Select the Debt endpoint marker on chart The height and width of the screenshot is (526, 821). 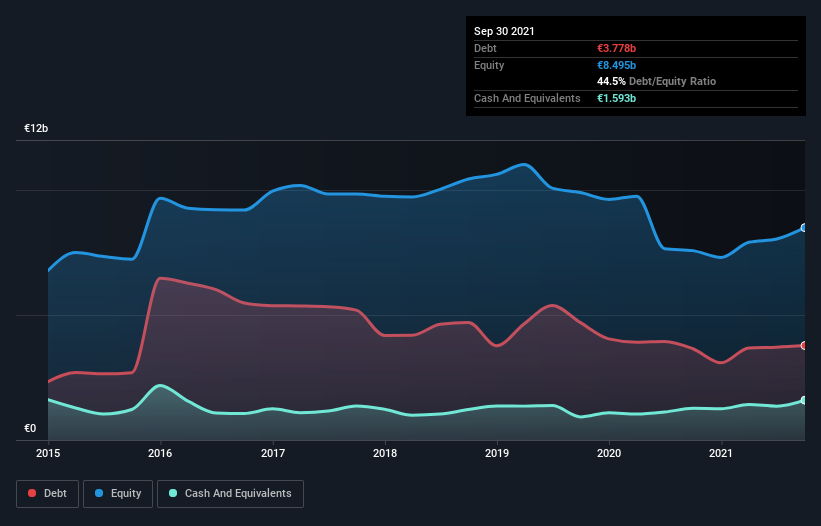point(804,345)
